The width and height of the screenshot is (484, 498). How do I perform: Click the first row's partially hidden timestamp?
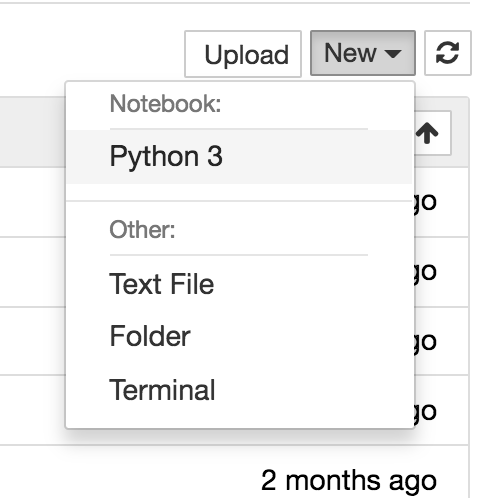[x=426, y=202]
